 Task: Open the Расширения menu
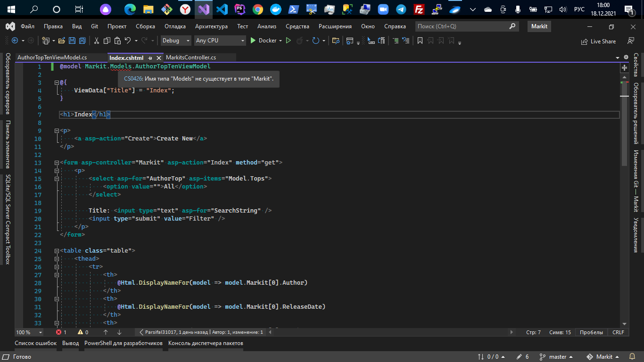tap(335, 26)
